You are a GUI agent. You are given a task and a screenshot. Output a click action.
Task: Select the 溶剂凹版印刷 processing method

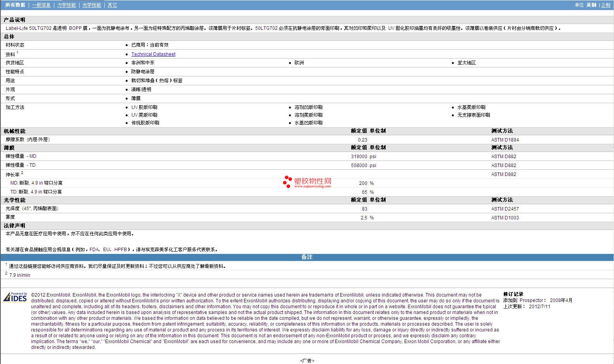308,107
